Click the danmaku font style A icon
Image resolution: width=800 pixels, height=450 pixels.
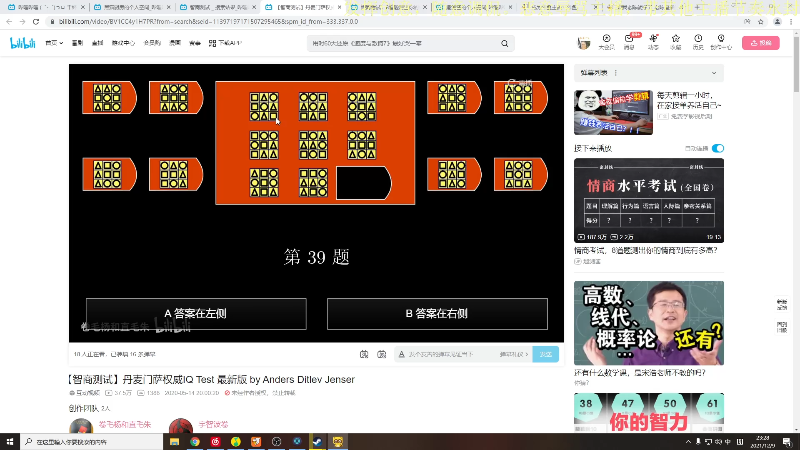[x=402, y=354]
